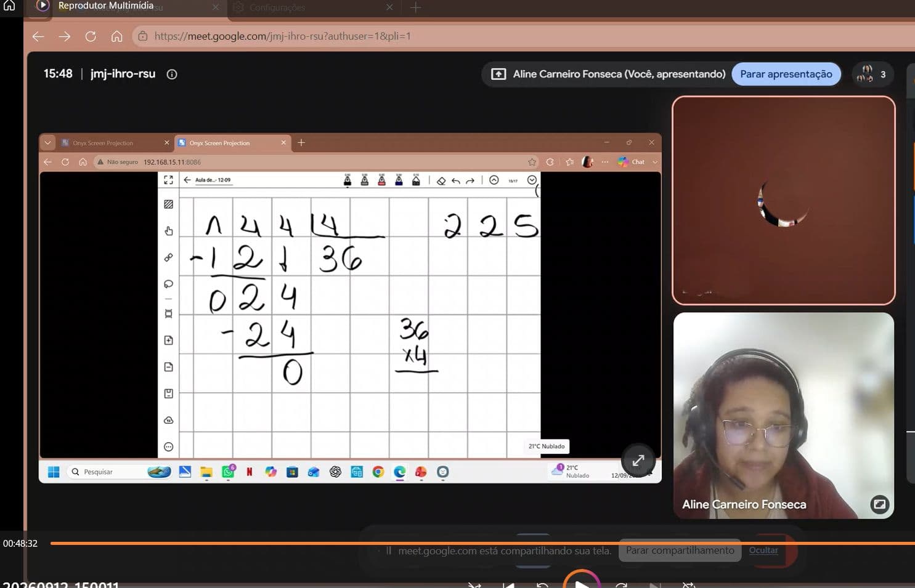
Task: Click the Meet address bar URL
Action: (283, 36)
